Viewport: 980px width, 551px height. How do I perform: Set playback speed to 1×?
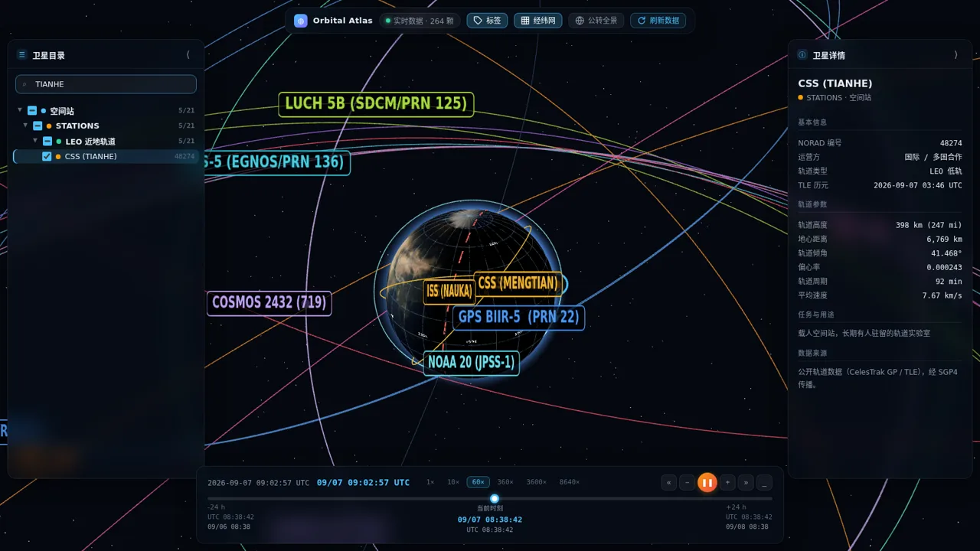coord(430,482)
